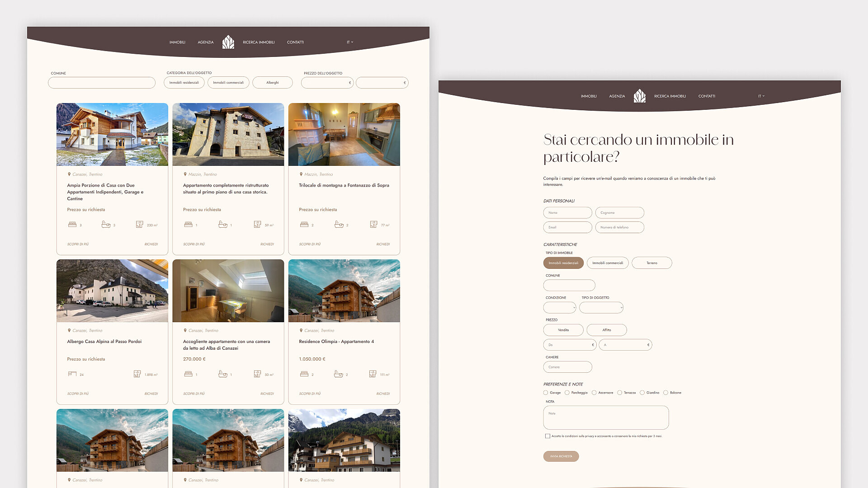The image size is (868, 488).
Task: Open Agenzia menu in the left page header
Action: point(206,42)
